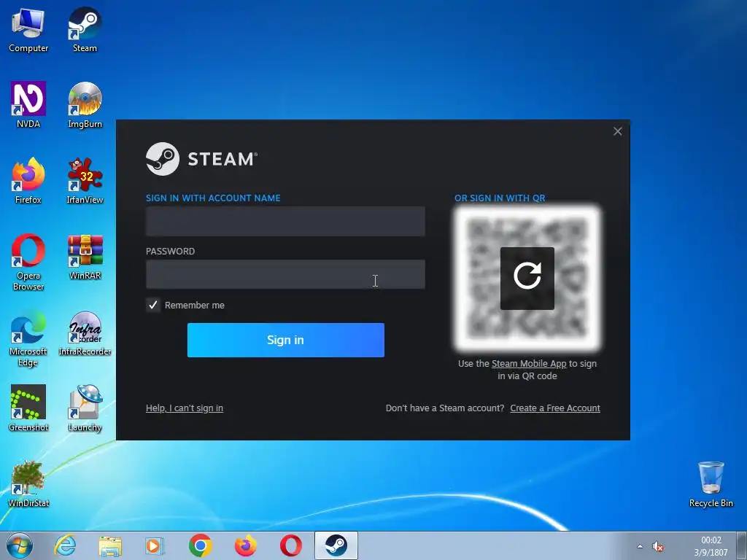Click the muted volume tray icon
This screenshot has width=747, height=560.
(658, 546)
